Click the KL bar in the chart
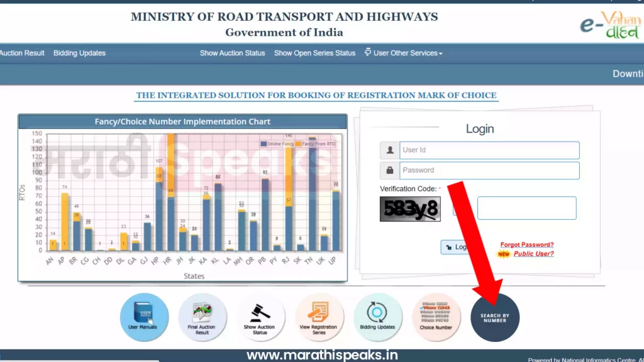Image resolution: width=644 pixels, height=362 pixels. (x=218, y=217)
